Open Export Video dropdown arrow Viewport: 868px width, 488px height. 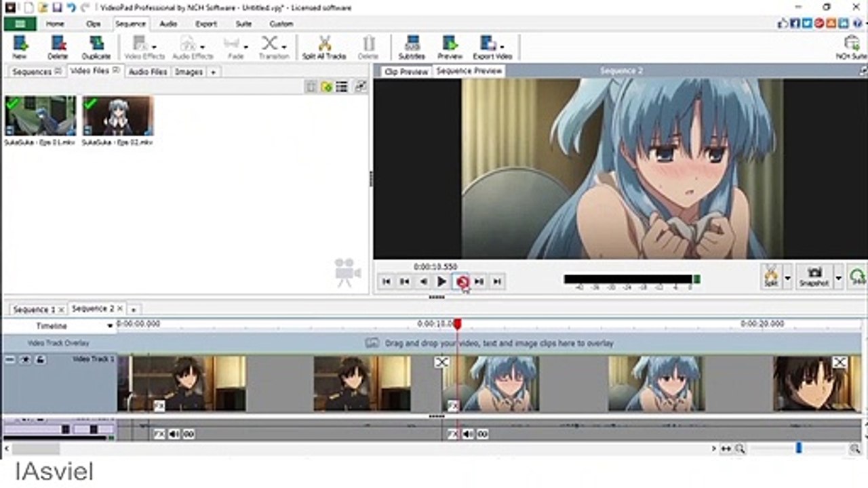pyautogui.click(x=502, y=47)
